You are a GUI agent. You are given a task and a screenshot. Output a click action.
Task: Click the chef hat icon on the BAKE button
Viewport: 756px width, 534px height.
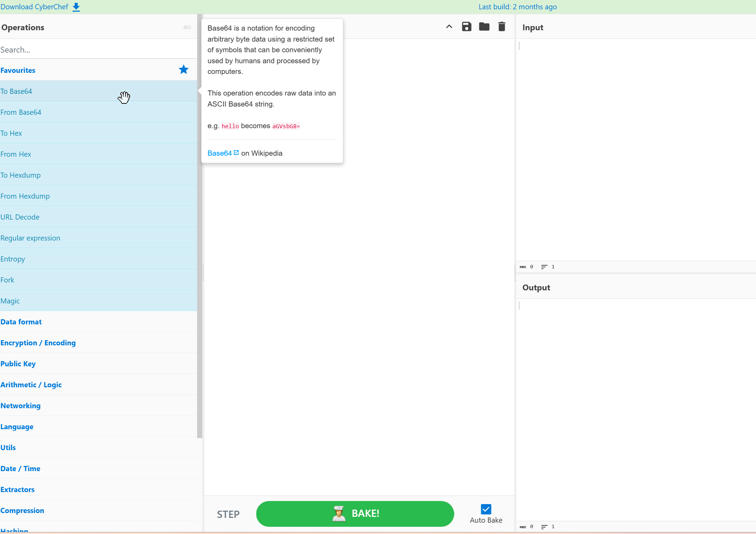[339, 514]
